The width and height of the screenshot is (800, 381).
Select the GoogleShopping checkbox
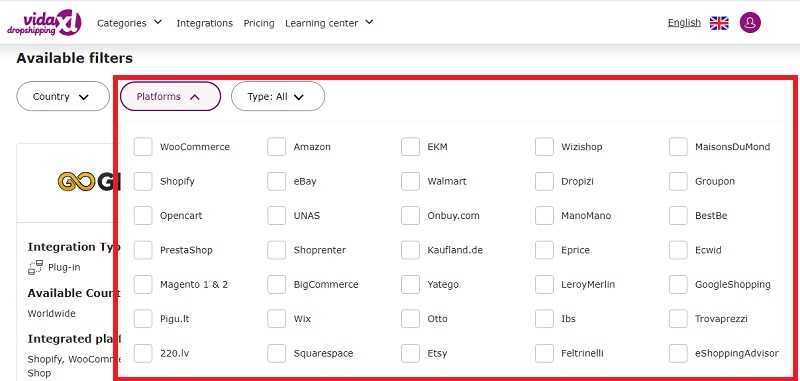pyautogui.click(x=678, y=284)
